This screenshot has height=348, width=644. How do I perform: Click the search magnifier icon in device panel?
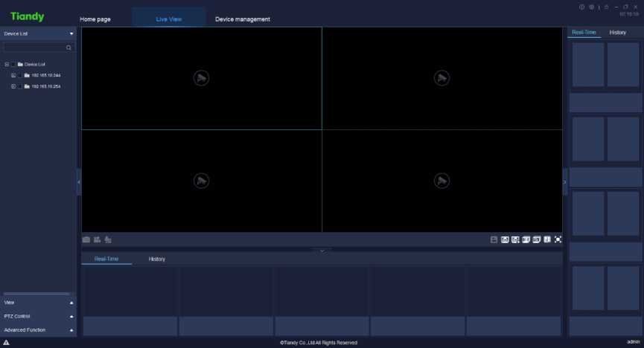68,48
